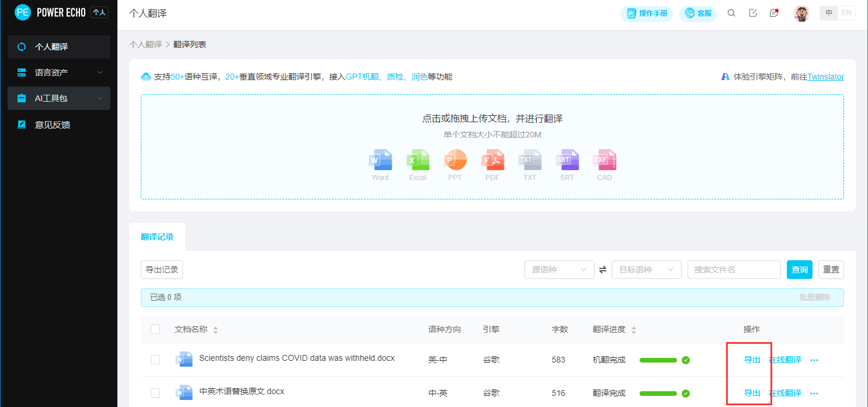Click the 查询 search button
This screenshot has height=407, width=868.
pos(799,270)
